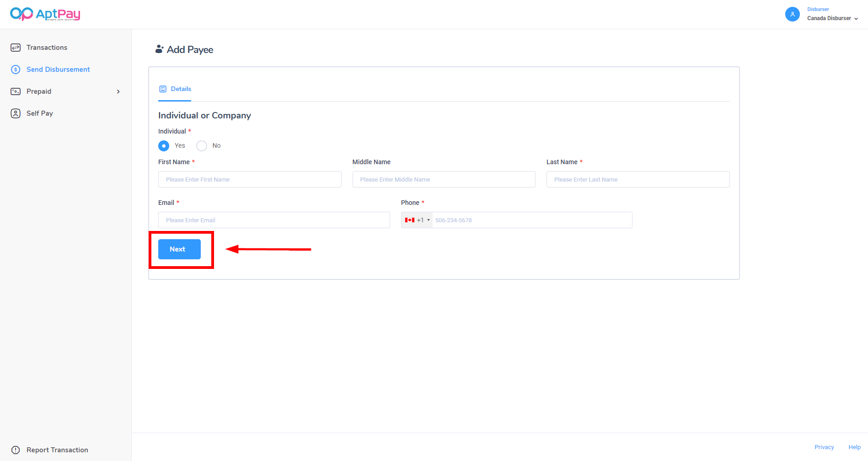The image size is (868, 461).
Task: Click the Transactions arrows icon in sidebar
Action: click(16, 48)
